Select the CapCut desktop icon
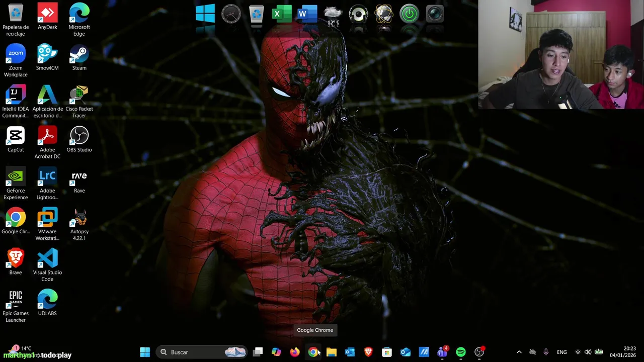Screen dimensions: 644x362 16,139
